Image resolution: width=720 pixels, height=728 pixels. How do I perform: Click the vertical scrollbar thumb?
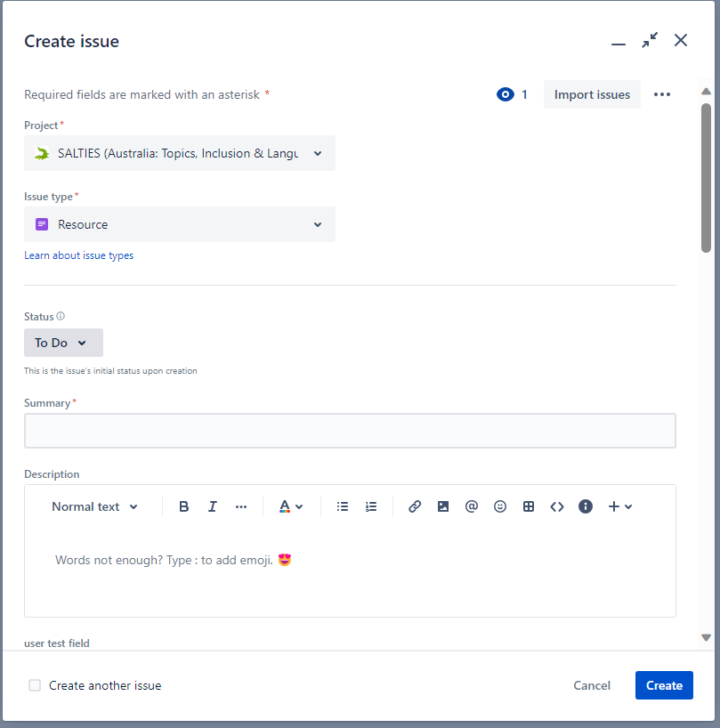click(x=706, y=178)
